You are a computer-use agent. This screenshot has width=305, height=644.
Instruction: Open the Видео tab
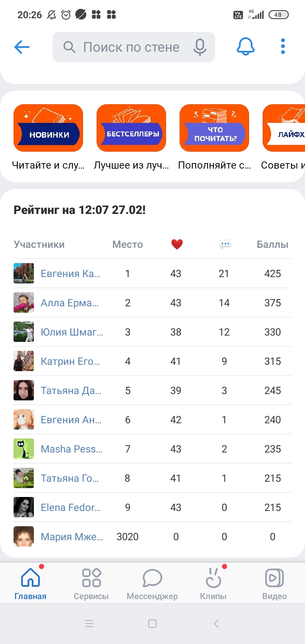274,584
